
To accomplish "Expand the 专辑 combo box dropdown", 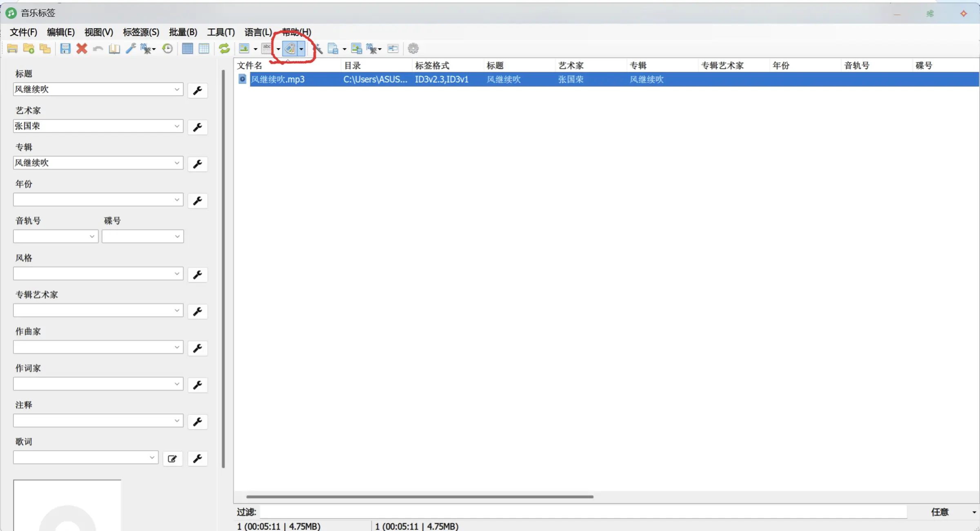I will coord(177,163).
